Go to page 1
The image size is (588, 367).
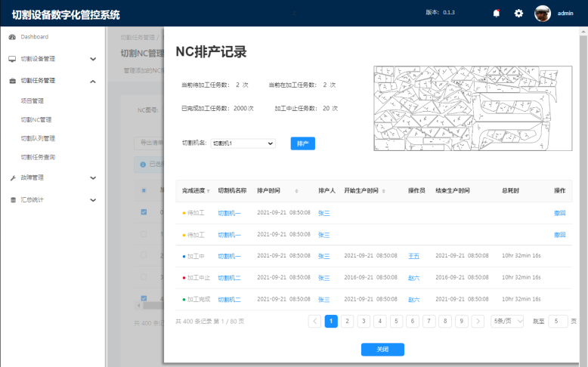pyautogui.click(x=331, y=321)
